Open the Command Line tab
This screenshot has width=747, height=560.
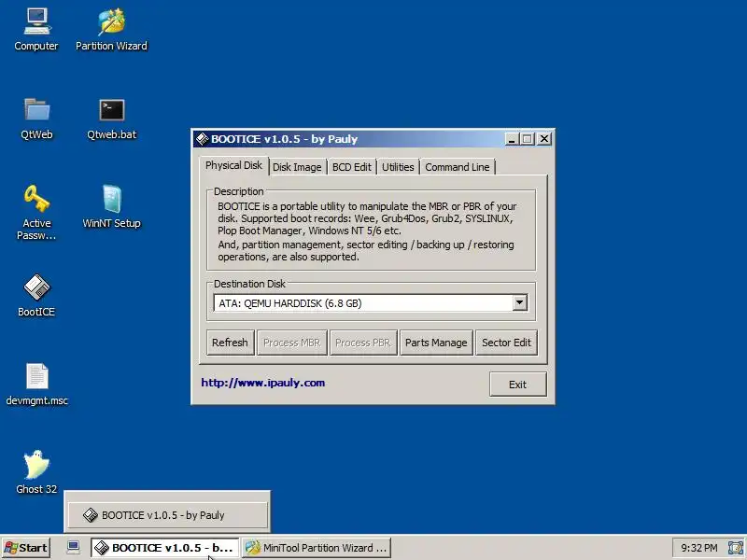click(x=458, y=167)
